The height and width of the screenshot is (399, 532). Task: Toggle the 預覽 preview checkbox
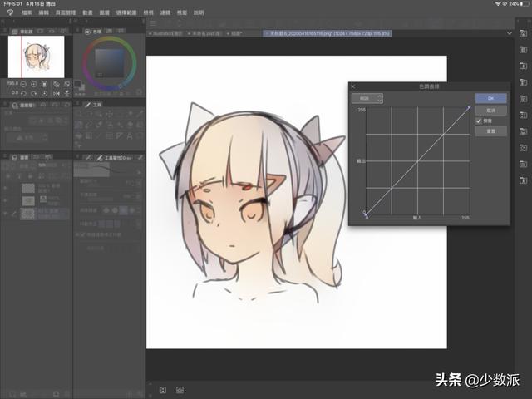(479, 121)
